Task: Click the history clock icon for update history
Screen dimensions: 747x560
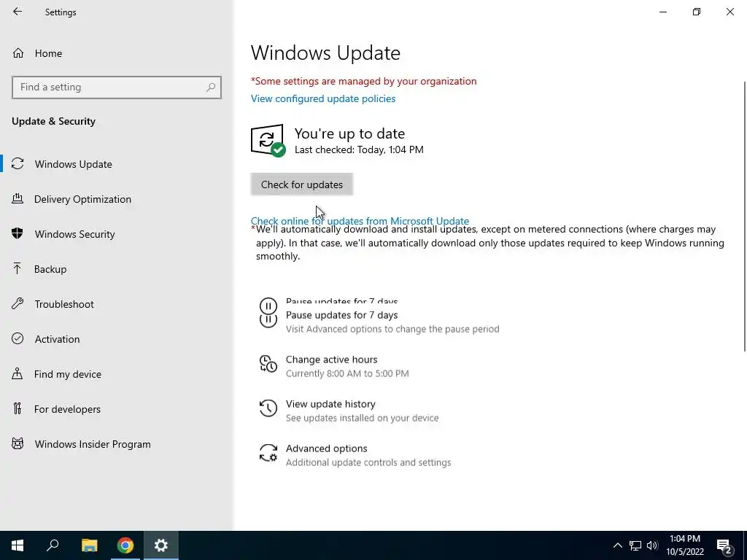Action: [x=268, y=408]
